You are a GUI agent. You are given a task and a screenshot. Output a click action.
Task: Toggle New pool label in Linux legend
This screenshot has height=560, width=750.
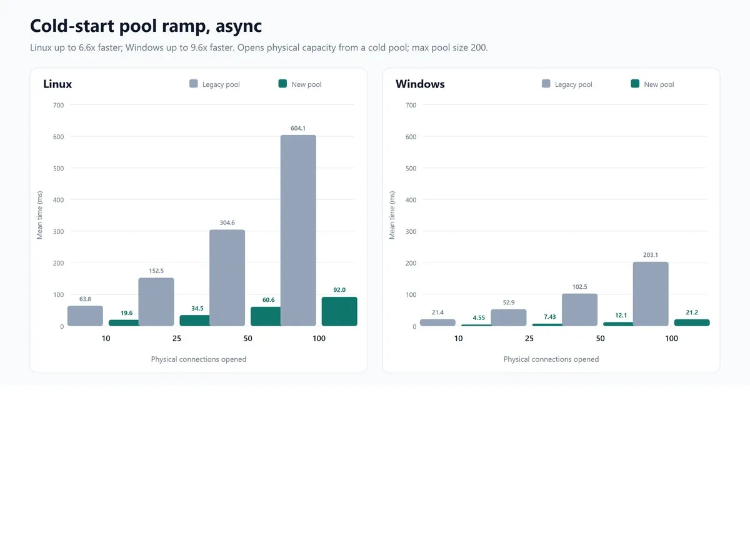[306, 84]
